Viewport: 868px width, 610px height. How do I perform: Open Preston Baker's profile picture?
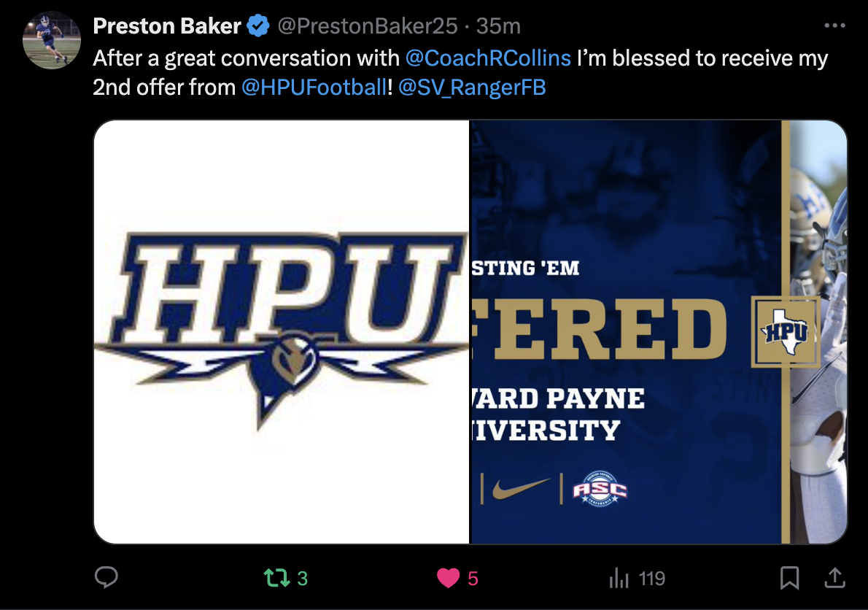coord(52,40)
